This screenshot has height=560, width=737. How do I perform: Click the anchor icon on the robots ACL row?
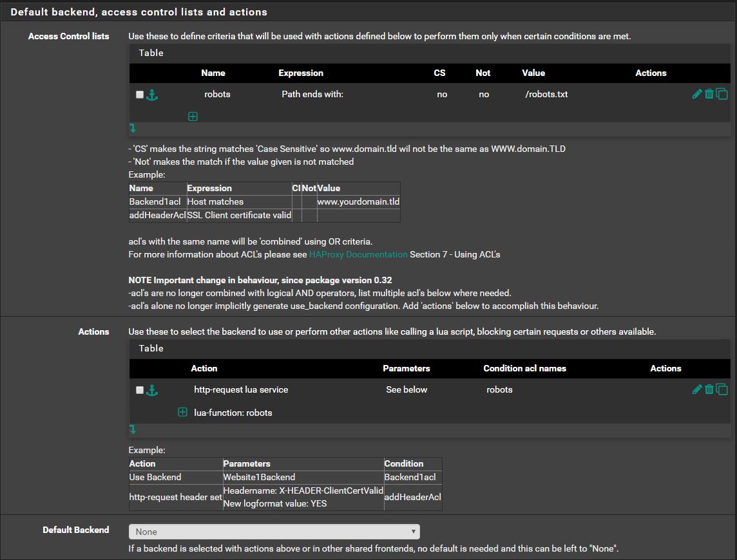153,95
